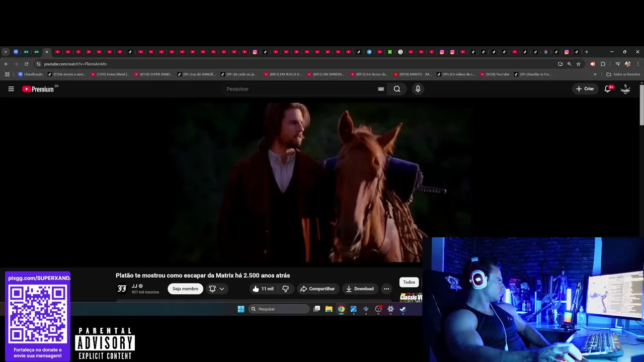Open Task View from the taskbar
644x362 pixels.
[316, 309]
